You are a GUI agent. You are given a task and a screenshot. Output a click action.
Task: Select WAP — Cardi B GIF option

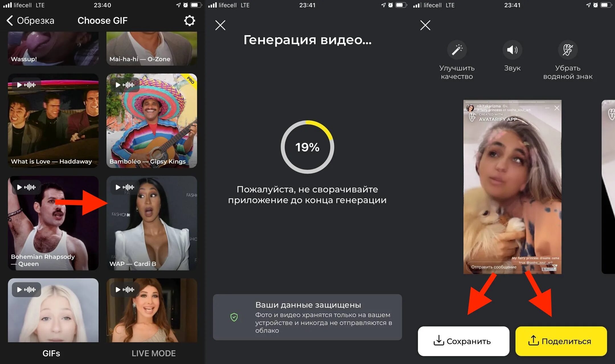tap(151, 223)
